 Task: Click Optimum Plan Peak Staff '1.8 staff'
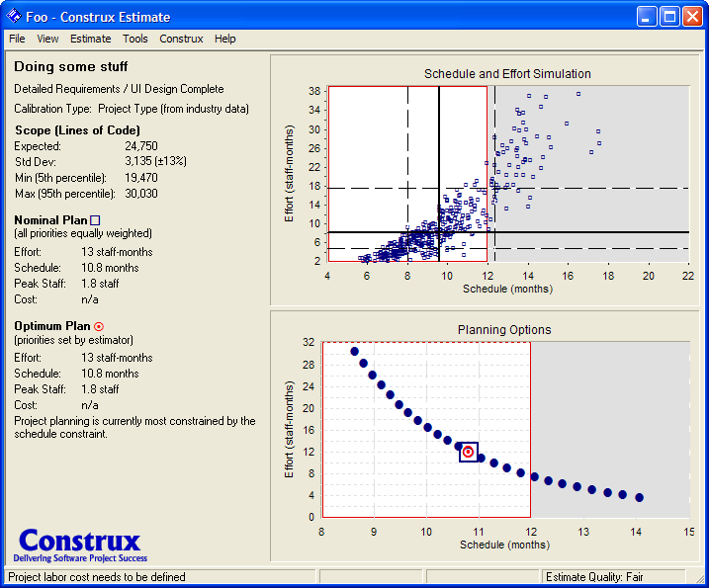click(x=100, y=389)
